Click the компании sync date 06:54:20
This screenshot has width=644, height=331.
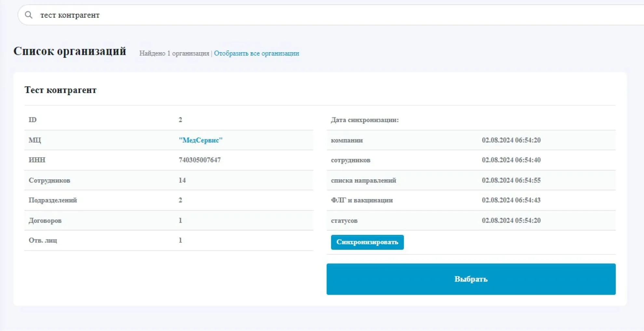511,140
